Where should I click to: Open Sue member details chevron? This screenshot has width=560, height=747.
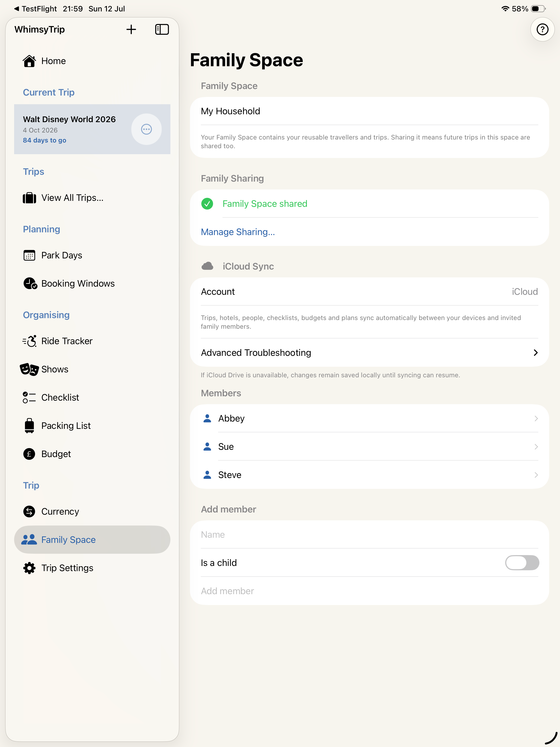click(536, 447)
